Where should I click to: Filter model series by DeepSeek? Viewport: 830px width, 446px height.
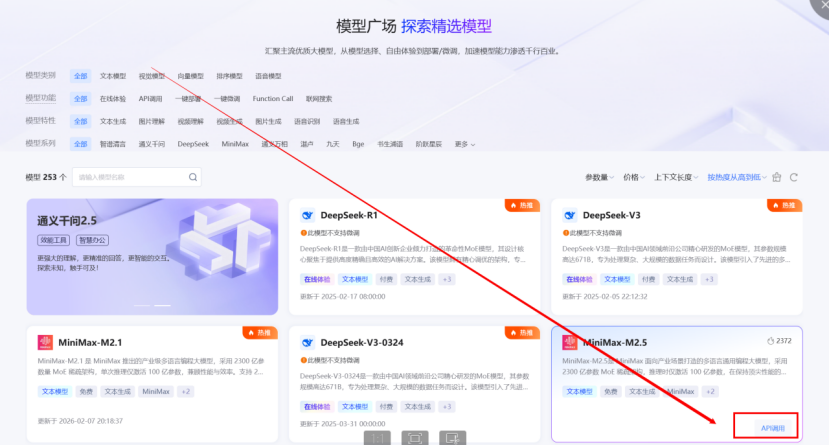click(193, 144)
